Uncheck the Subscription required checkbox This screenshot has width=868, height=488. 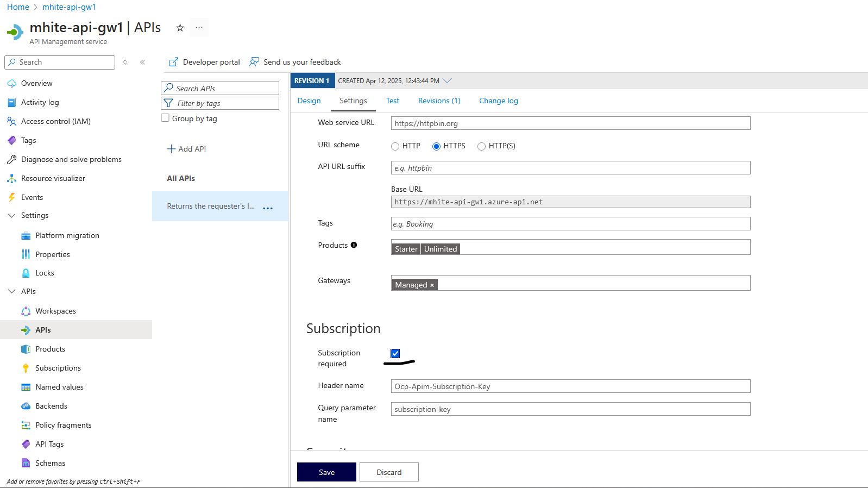[x=395, y=354]
